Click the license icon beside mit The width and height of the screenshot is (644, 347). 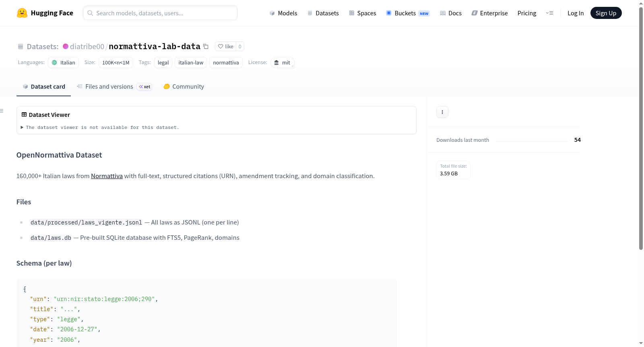[277, 62]
